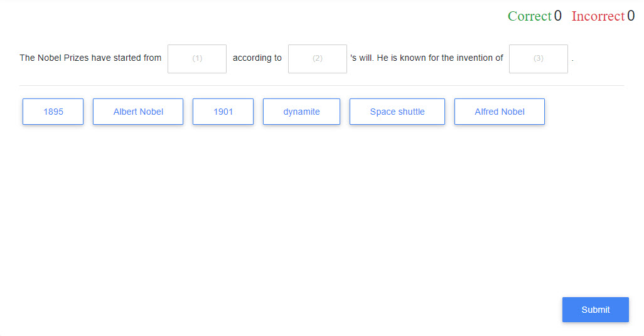Image resolution: width=644 pixels, height=336 pixels.
Task: Focus the blank field labeled (2)
Action: click(318, 58)
